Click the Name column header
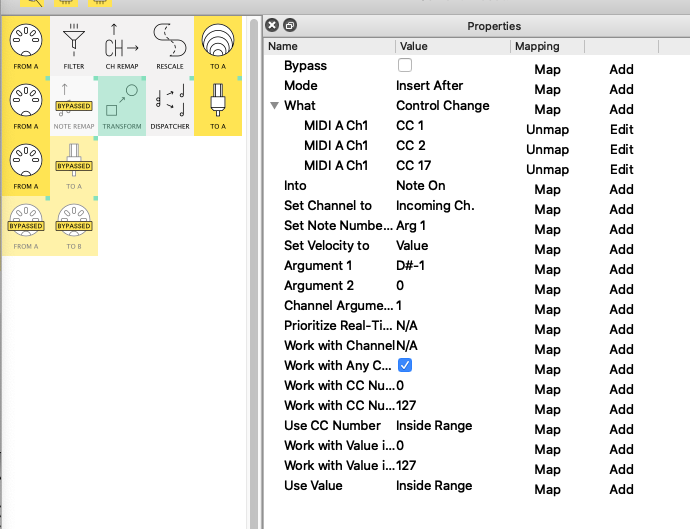 pyautogui.click(x=283, y=46)
